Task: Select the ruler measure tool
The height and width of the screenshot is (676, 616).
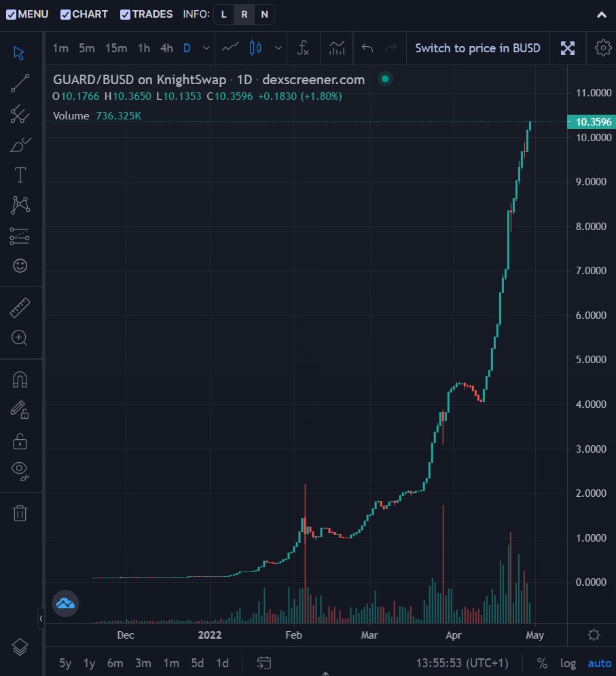Action: [x=20, y=308]
